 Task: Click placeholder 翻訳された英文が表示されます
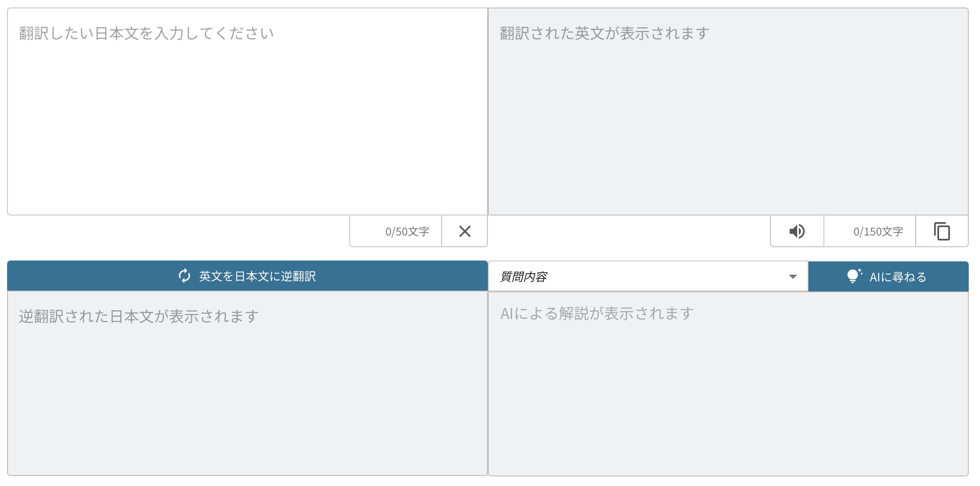(x=604, y=33)
